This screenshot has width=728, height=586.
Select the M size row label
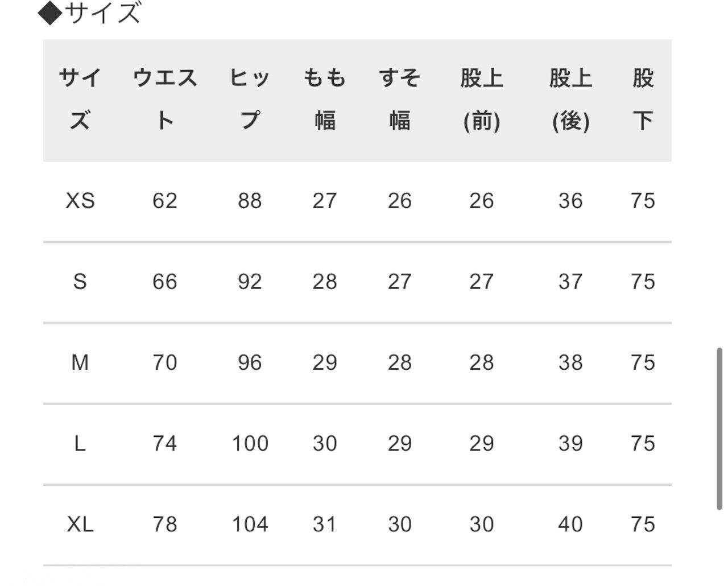tap(80, 362)
